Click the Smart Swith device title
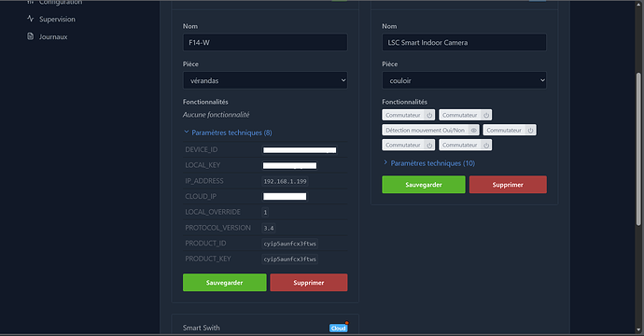 [x=202, y=328]
